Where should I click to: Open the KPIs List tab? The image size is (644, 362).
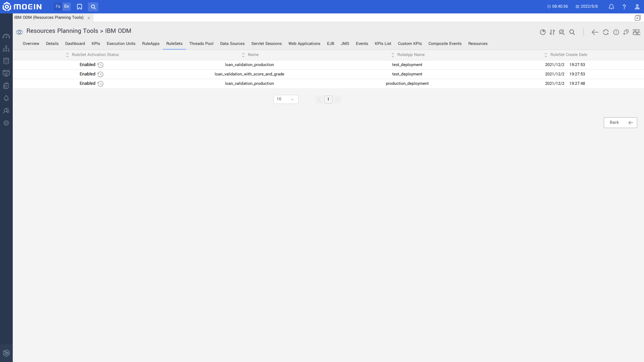pyautogui.click(x=383, y=44)
